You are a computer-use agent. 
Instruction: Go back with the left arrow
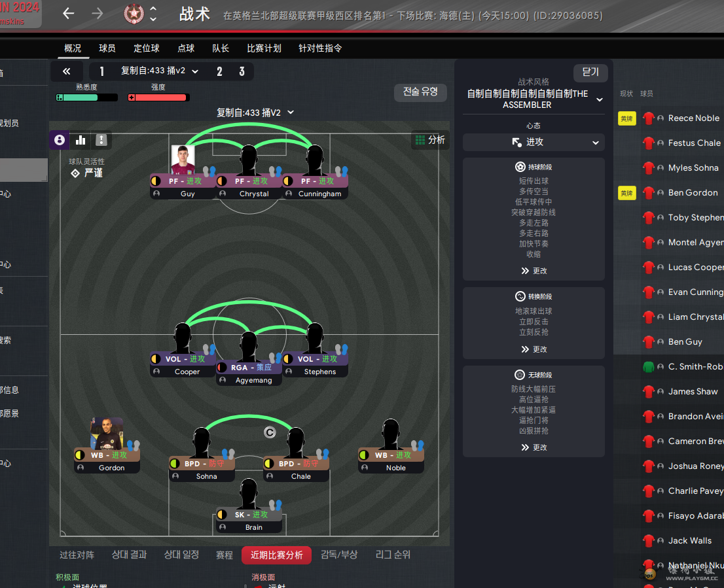coord(68,13)
